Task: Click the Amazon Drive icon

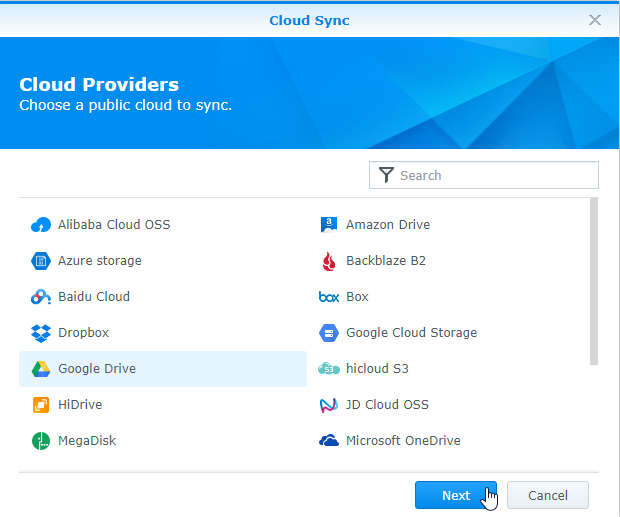Action: [329, 225]
